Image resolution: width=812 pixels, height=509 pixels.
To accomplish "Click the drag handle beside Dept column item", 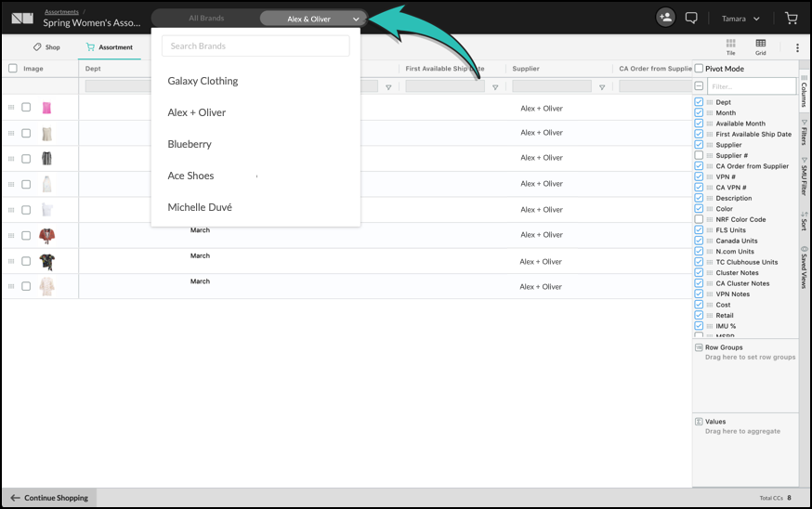I will 710,102.
